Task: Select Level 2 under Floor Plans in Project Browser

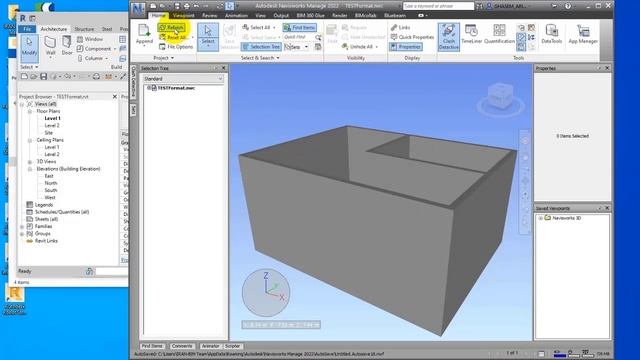Action: (52, 126)
